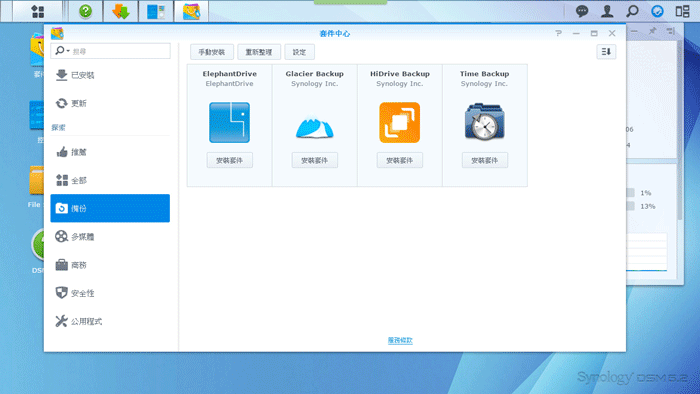The width and height of the screenshot is (700, 394).
Task: Install the Time Backup package
Action: click(x=484, y=160)
